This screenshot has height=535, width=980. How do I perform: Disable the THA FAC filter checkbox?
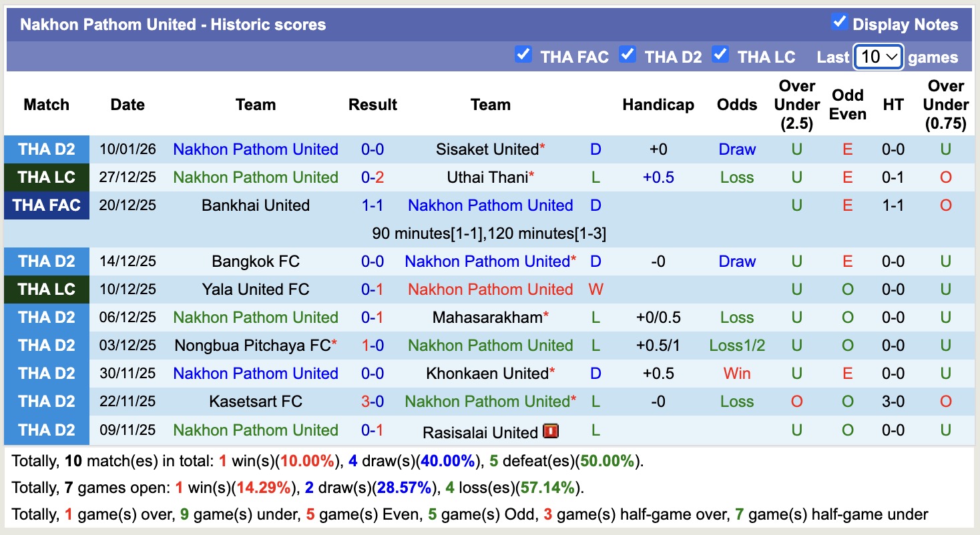(523, 55)
